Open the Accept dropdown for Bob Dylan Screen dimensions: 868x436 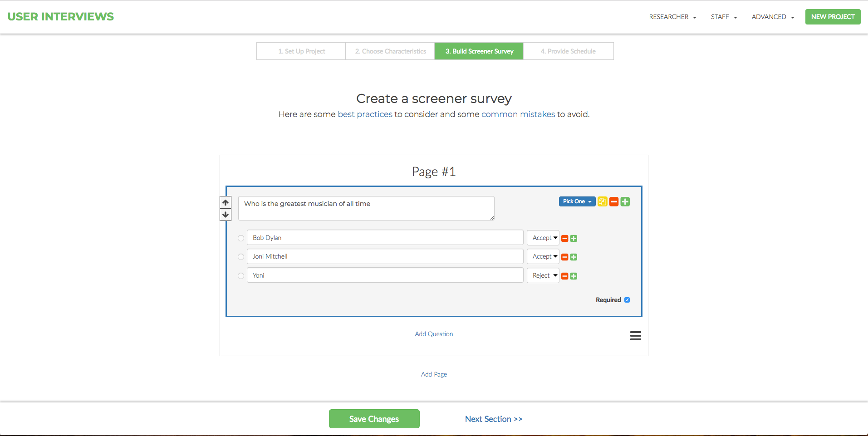pyautogui.click(x=543, y=237)
